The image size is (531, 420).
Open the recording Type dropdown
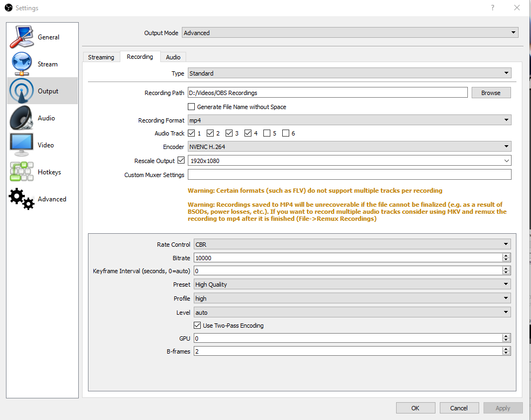coord(350,73)
